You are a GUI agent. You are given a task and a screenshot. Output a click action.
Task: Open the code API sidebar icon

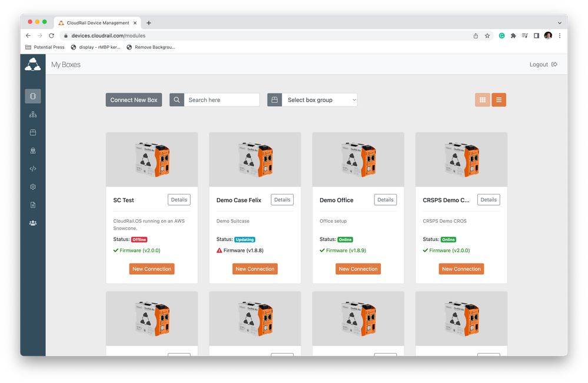point(33,169)
